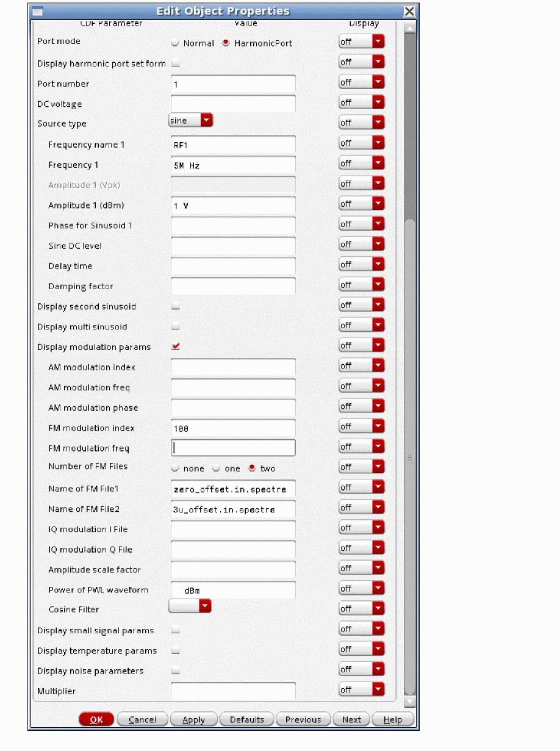Click the Sine DC level input field
560x751 pixels.
pyautogui.click(x=233, y=246)
